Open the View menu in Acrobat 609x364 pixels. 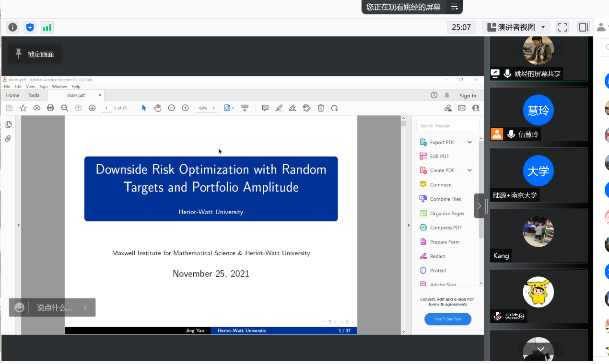pos(30,87)
